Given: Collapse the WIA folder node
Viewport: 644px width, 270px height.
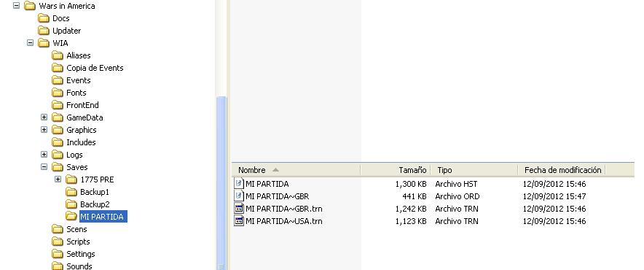Looking at the screenshot, I should [x=30, y=43].
